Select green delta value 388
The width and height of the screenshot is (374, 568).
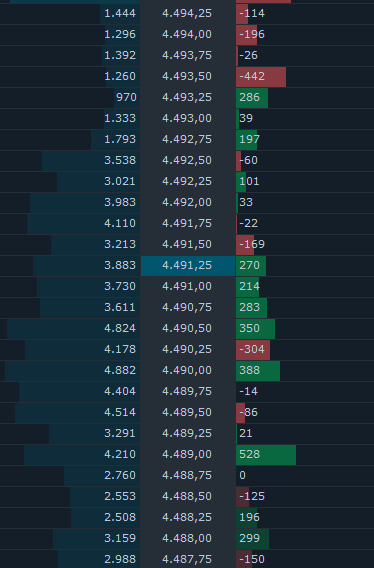(x=250, y=371)
